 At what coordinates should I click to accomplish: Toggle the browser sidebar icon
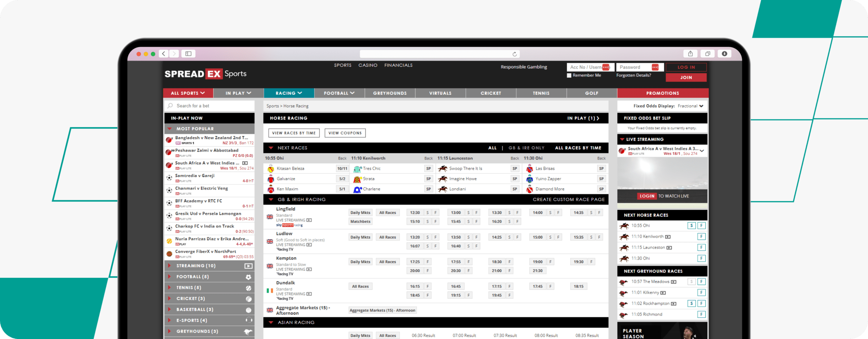tap(188, 54)
